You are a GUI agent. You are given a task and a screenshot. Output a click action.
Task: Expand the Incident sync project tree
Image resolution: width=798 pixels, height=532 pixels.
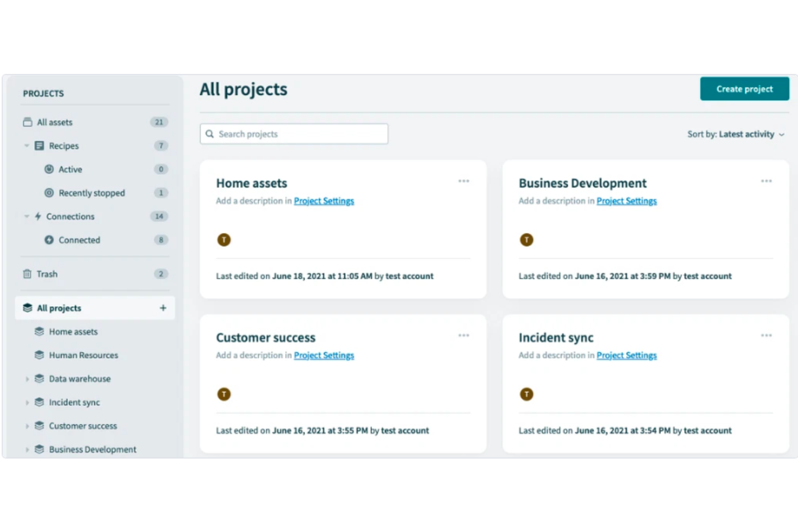click(x=28, y=402)
